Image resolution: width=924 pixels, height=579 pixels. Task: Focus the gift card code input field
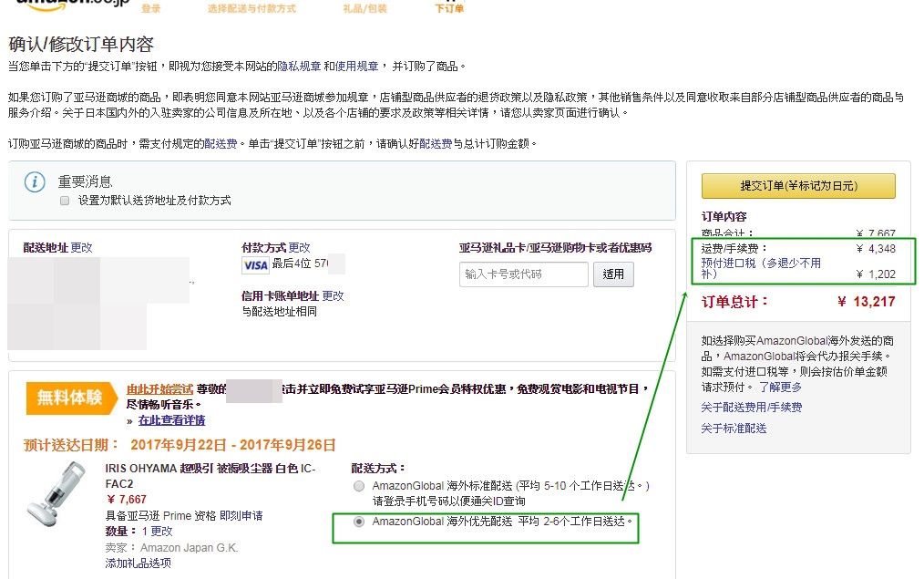pyautogui.click(x=524, y=274)
